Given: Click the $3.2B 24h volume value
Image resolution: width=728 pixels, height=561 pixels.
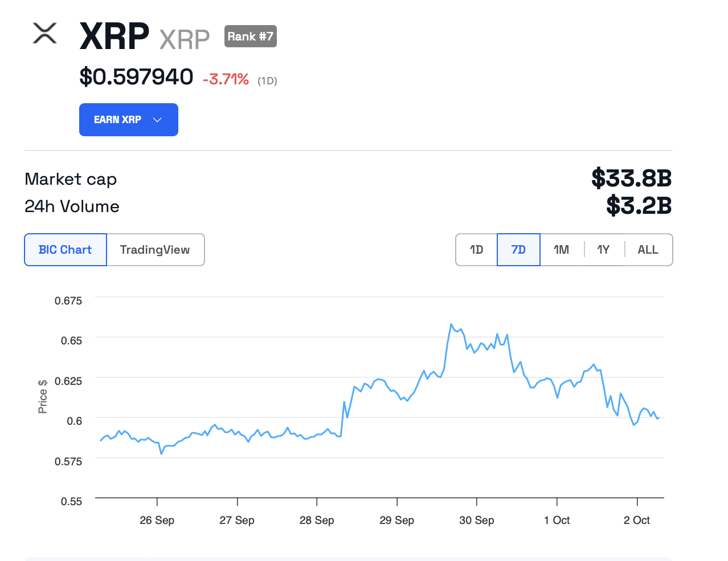Looking at the screenshot, I should point(639,205).
